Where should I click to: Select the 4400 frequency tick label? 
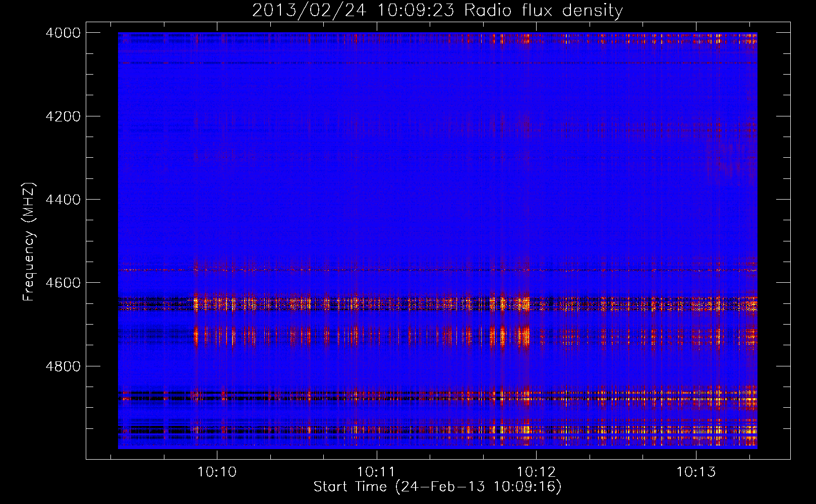63,200
